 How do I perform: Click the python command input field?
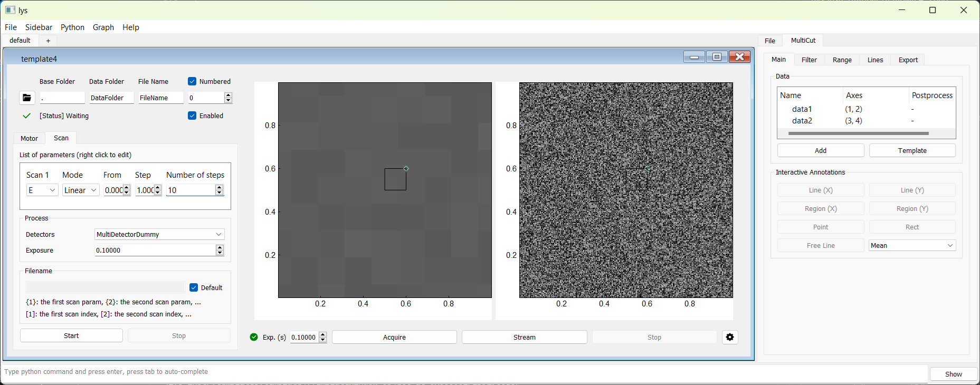(x=464, y=372)
